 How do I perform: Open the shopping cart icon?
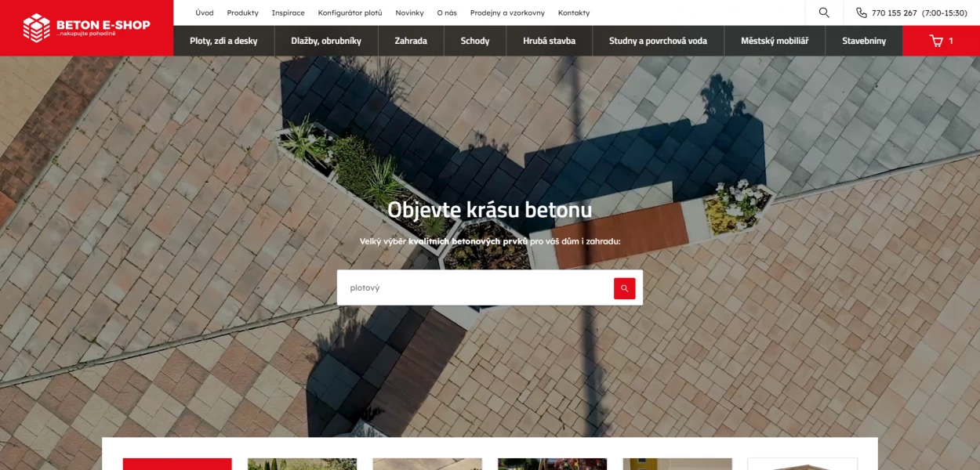936,41
